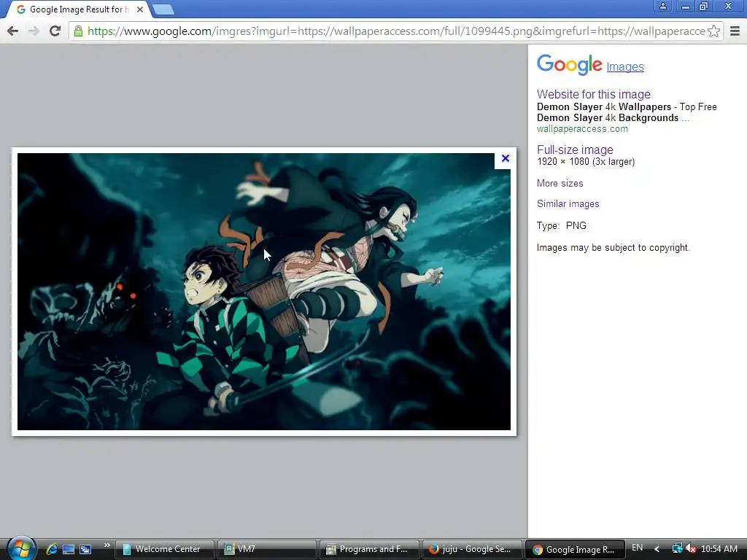Click the green padlock security icon
This screenshot has width=747, height=560.
[x=78, y=31]
